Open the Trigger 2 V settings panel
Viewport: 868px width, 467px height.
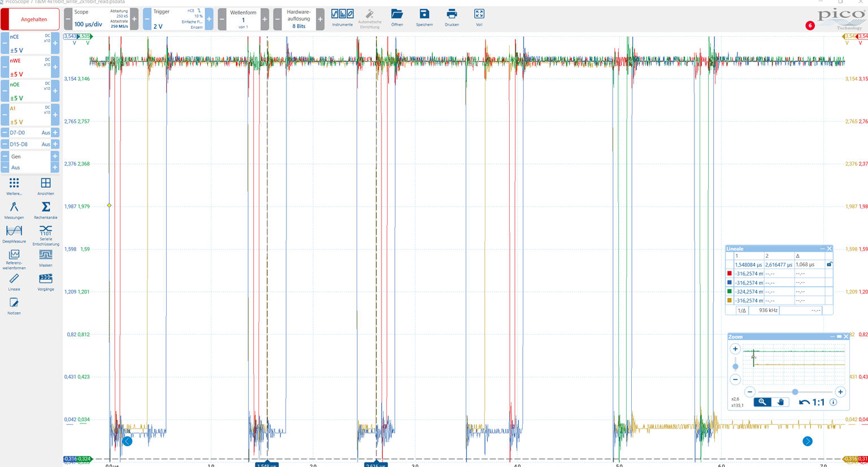click(x=178, y=19)
